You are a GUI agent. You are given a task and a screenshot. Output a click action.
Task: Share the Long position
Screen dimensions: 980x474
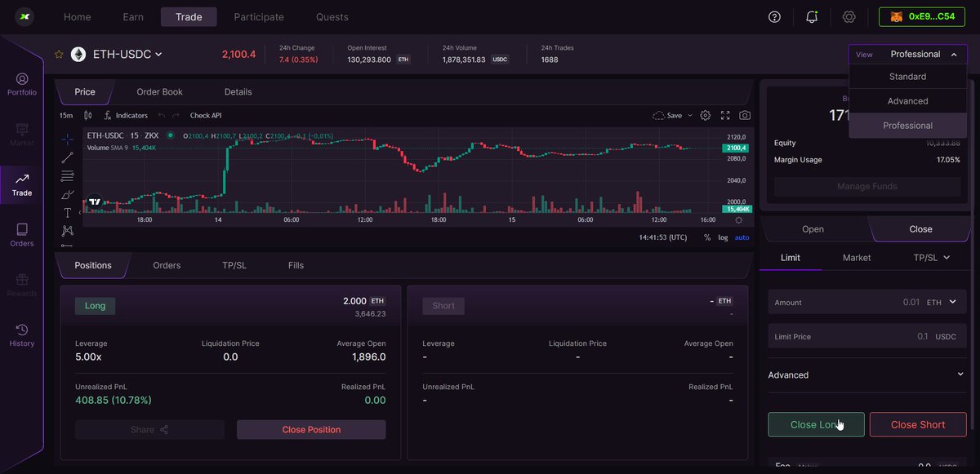click(x=149, y=430)
